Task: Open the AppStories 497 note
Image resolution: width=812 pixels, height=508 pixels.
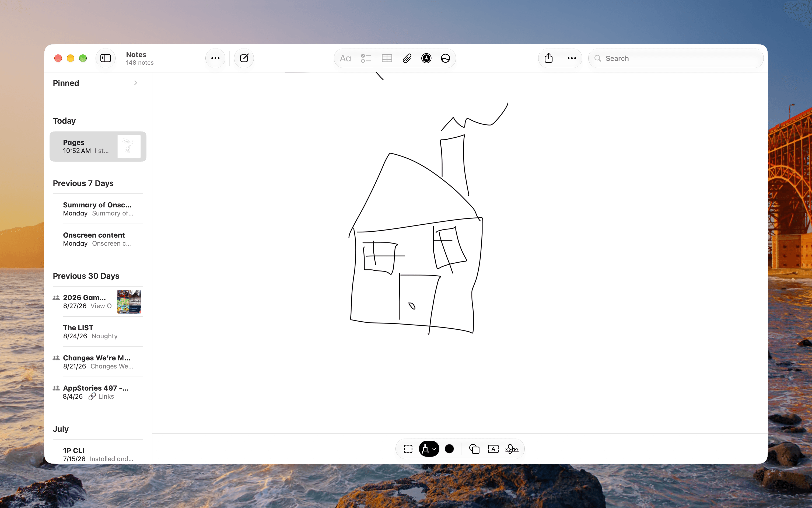Action: [x=98, y=392]
